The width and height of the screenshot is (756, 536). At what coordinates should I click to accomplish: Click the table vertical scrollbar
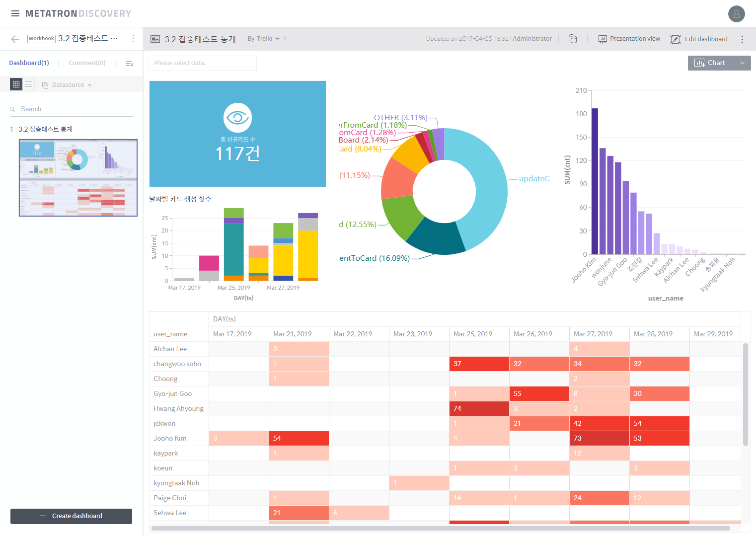[x=746, y=394]
